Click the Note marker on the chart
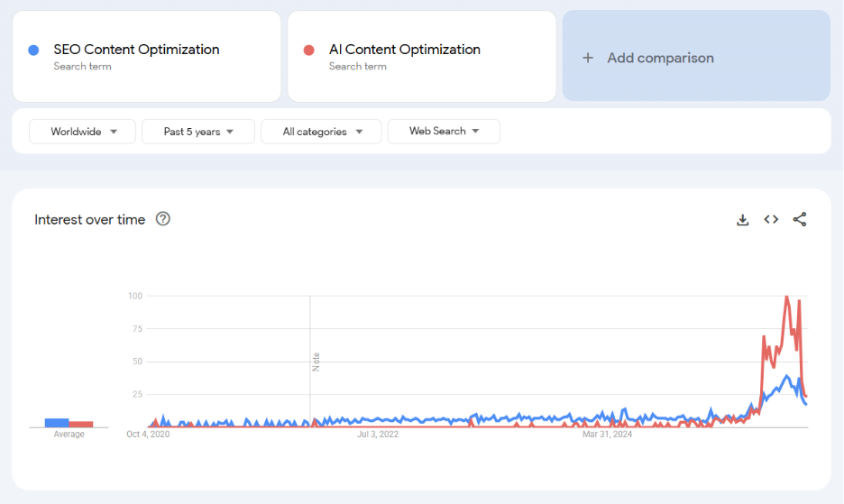Screen dimensions: 844x504 (316, 362)
